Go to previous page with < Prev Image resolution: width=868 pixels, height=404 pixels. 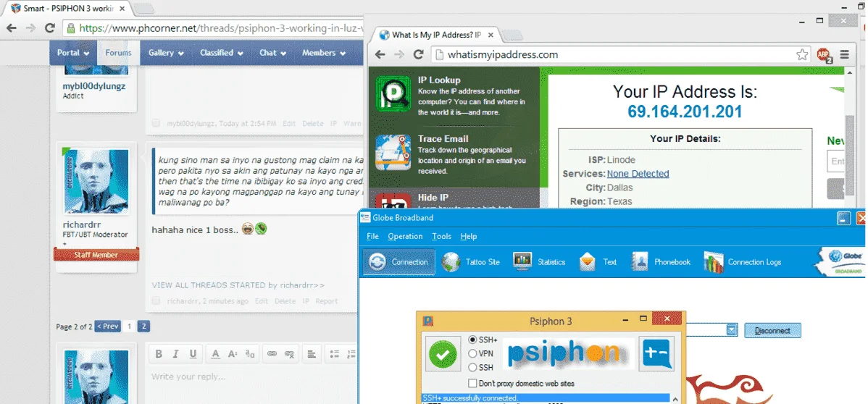[x=107, y=327]
